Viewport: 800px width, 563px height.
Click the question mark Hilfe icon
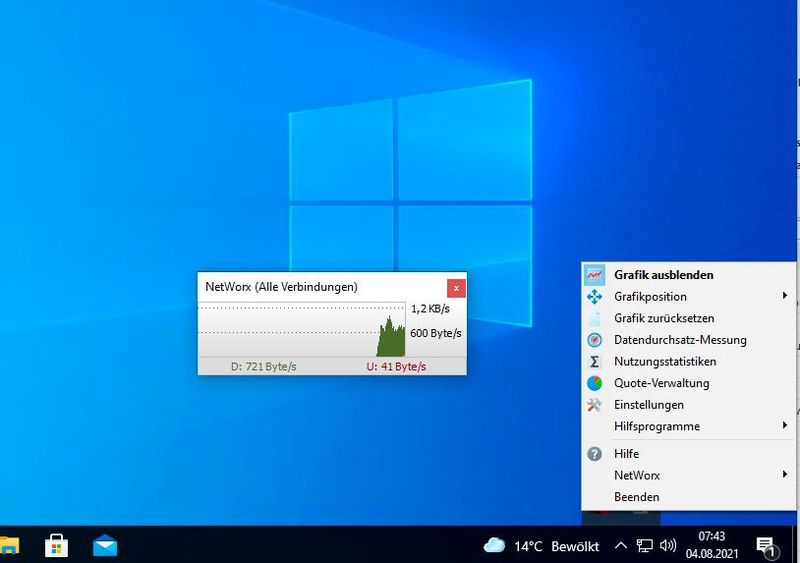point(594,454)
